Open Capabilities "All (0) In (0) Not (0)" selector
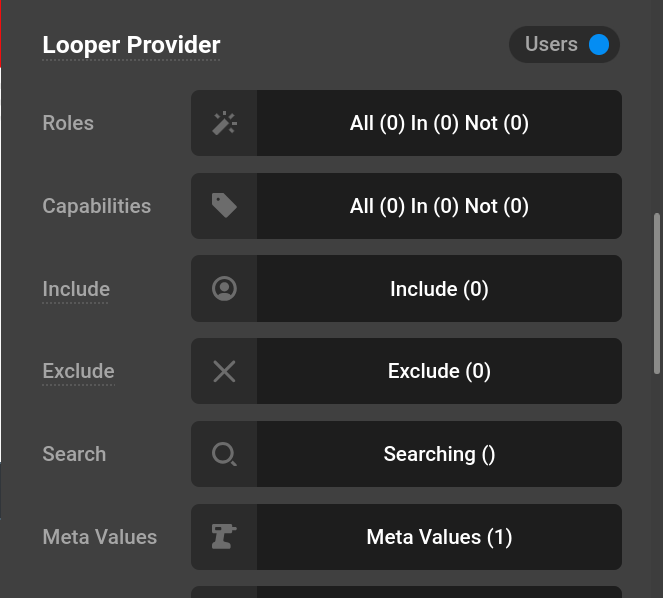 point(439,206)
